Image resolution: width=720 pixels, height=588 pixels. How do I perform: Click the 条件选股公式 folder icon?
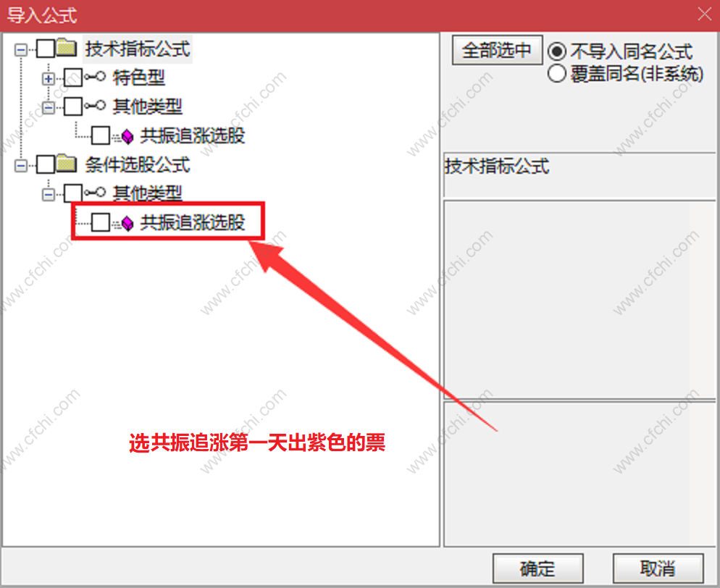(67, 164)
